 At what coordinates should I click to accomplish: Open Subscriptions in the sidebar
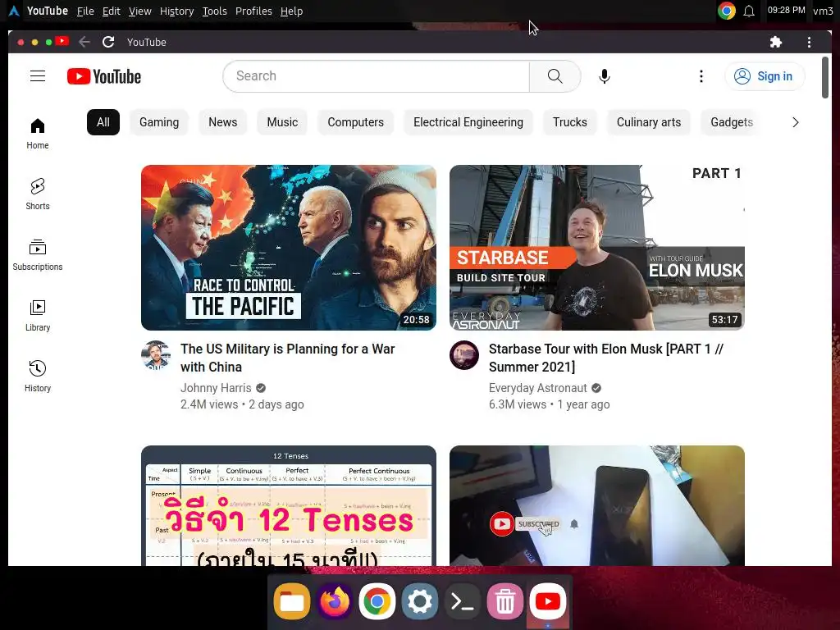click(x=38, y=255)
